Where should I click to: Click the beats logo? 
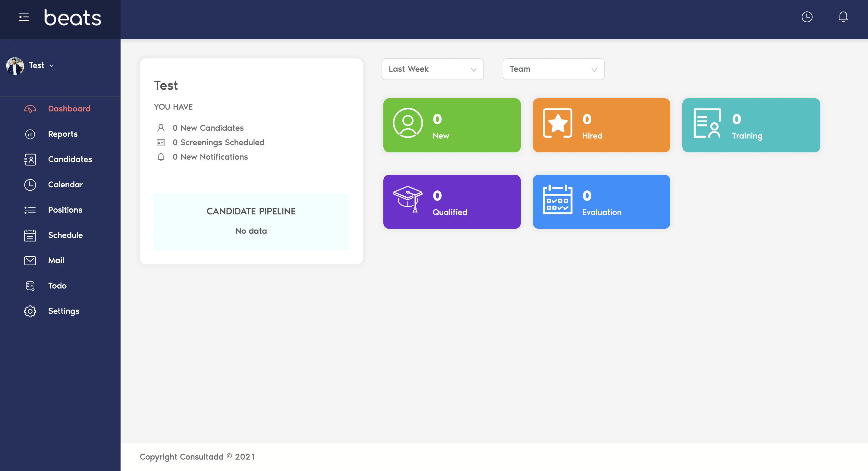coord(72,18)
